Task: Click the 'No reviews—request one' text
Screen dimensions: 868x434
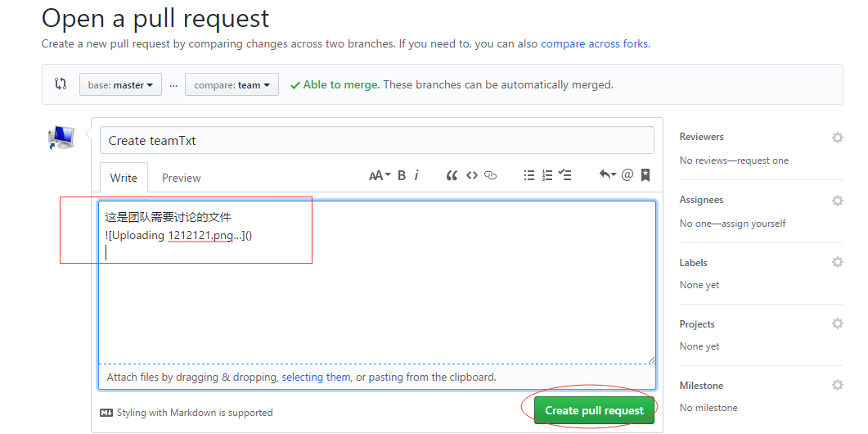Action: [x=734, y=160]
